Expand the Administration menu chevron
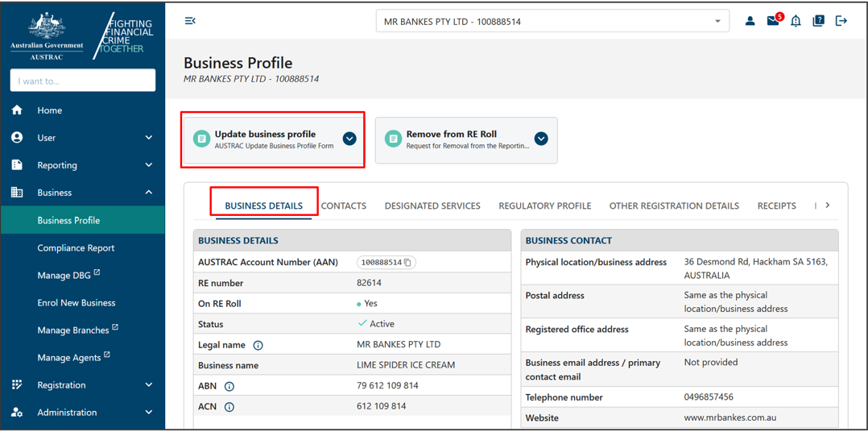The height and width of the screenshot is (432, 868). (x=148, y=413)
